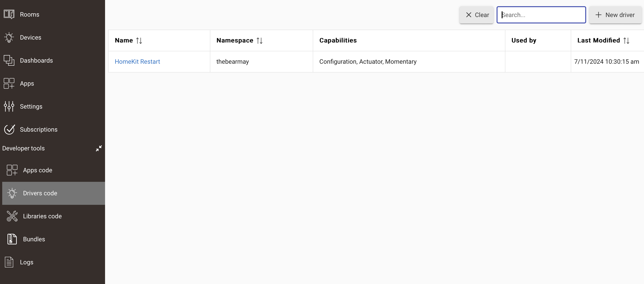Image resolution: width=644 pixels, height=284 pixels.
Task: Open the Settings sliders icon
Action: pyautogui.click(x=9, y=106)
